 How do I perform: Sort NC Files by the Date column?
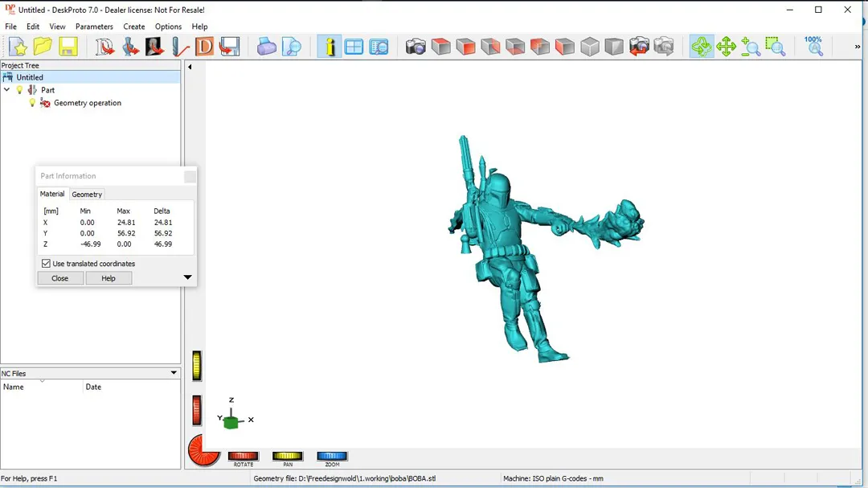point(132,387)
